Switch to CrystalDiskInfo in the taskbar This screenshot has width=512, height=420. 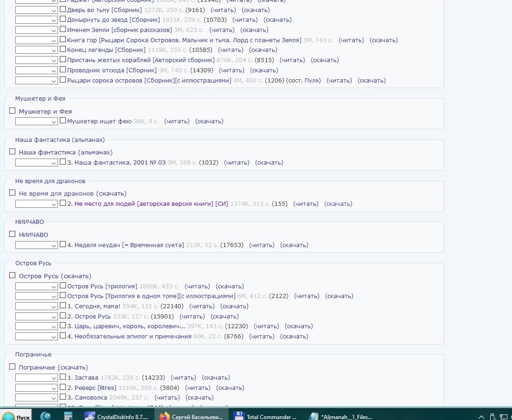point(116,416)
